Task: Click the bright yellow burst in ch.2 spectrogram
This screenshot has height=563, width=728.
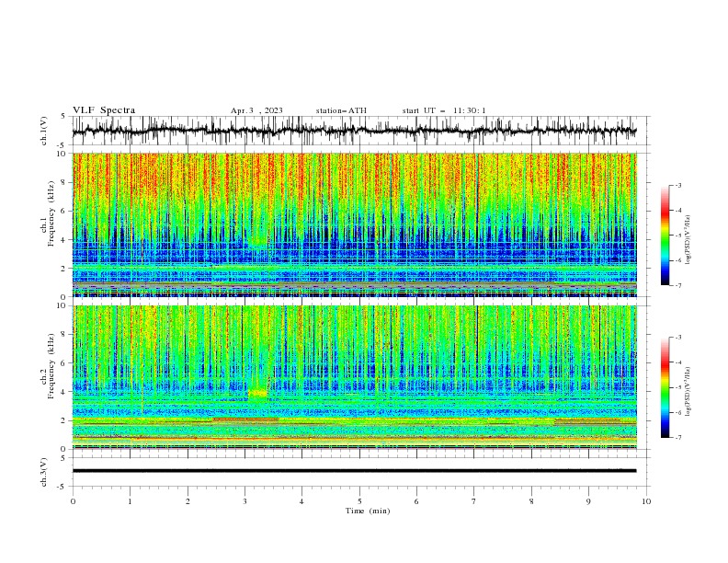Action: 258,393
